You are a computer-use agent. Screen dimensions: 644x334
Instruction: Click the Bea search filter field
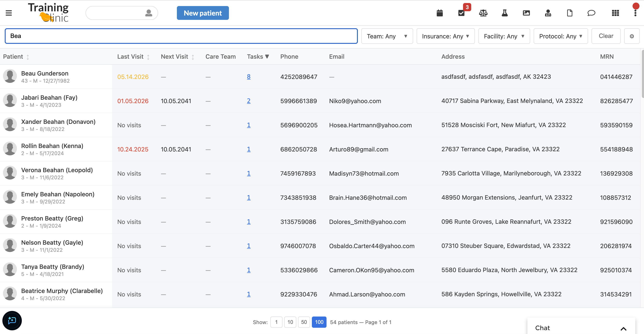pyautogui.click(x=181, y=36)
